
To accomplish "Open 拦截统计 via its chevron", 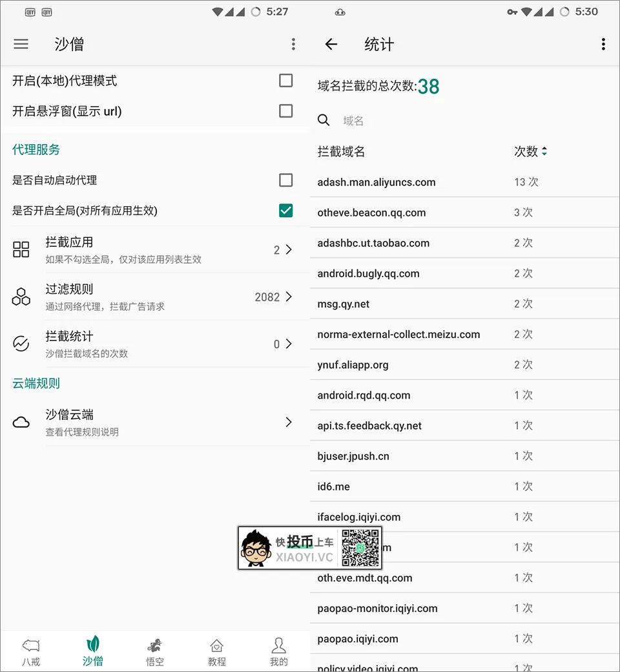I will (x=289, y=344).
